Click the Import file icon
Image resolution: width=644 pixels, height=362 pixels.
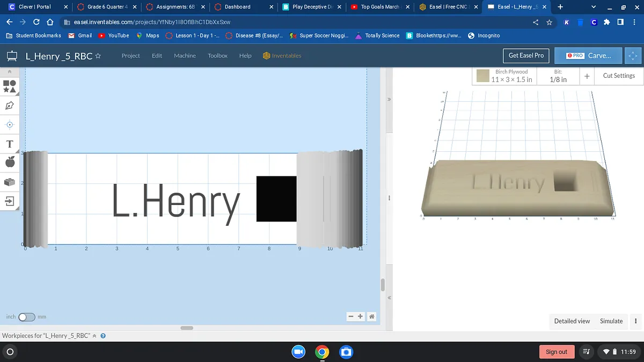click(10, 201)
